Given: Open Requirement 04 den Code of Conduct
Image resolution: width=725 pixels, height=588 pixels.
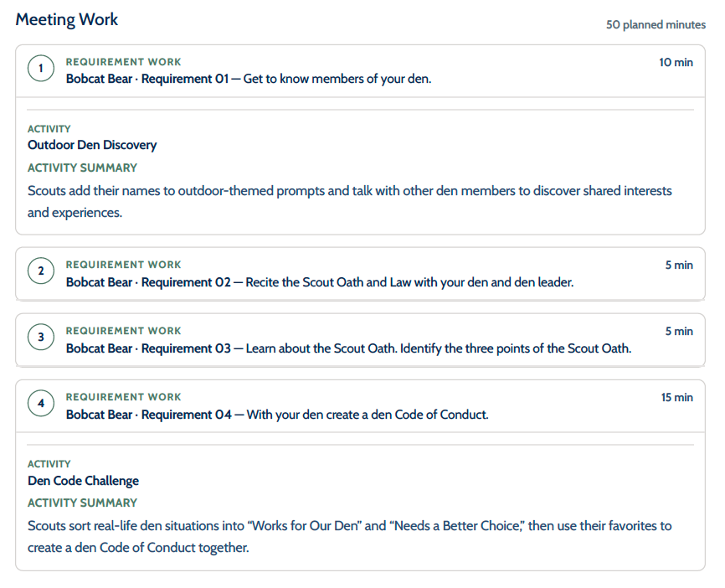Looking at the screenshot, I should click(x=277, y=415).
